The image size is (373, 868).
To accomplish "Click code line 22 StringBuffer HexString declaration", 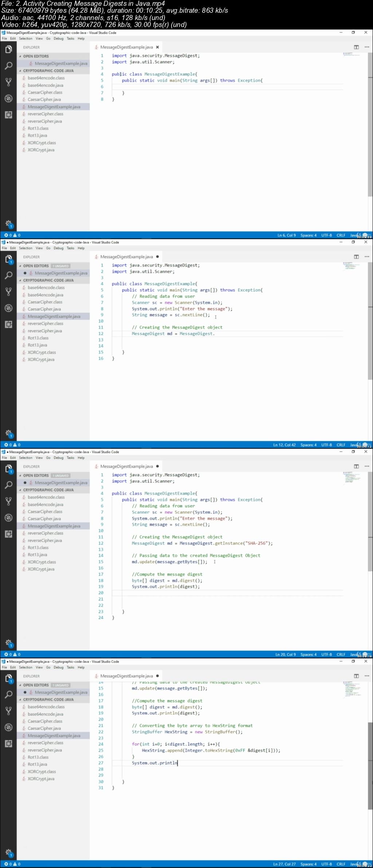I will (x=187, y=732).
